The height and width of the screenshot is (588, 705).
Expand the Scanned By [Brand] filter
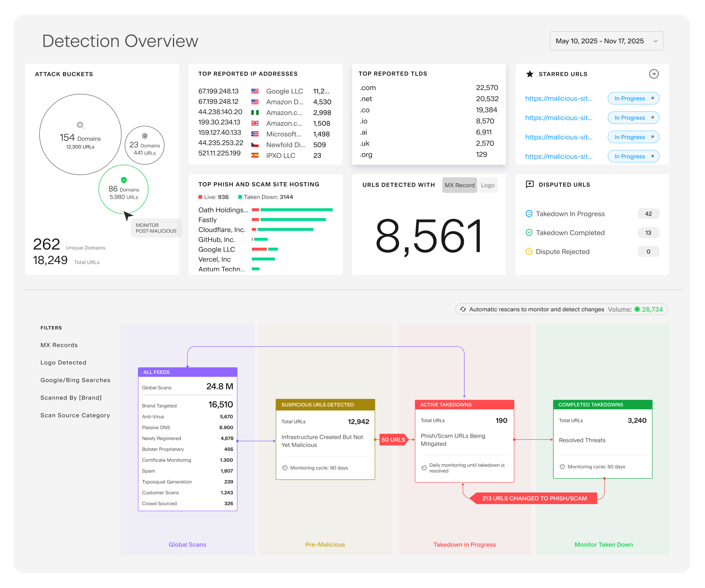(x=71, y=398)
